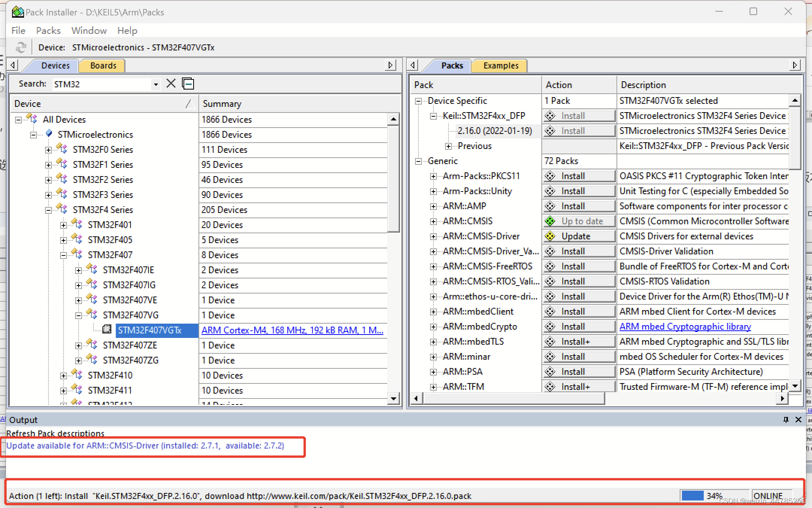Open ARM mbed Cryptographic library link

tap(685, 327)
